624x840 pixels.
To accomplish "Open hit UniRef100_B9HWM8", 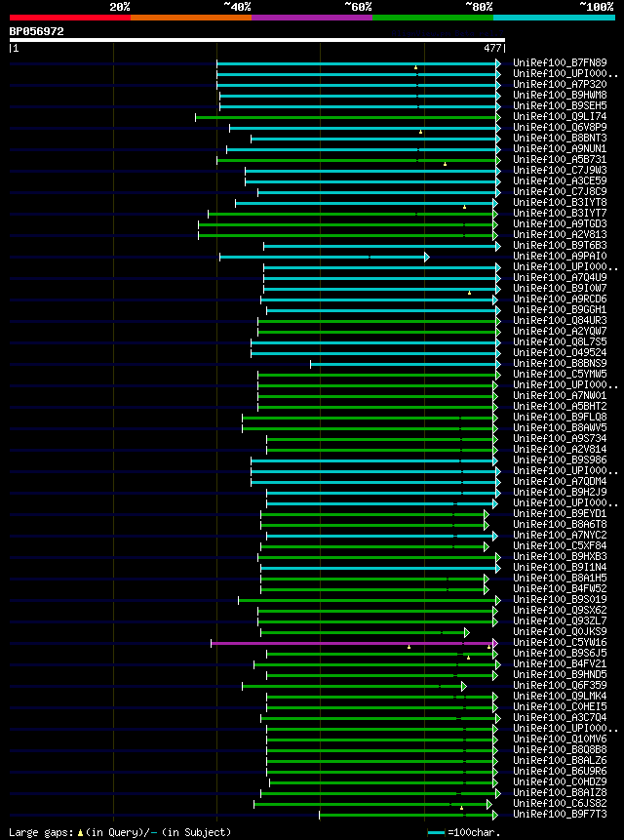I will pyautogui.click(x=560, y=95).
